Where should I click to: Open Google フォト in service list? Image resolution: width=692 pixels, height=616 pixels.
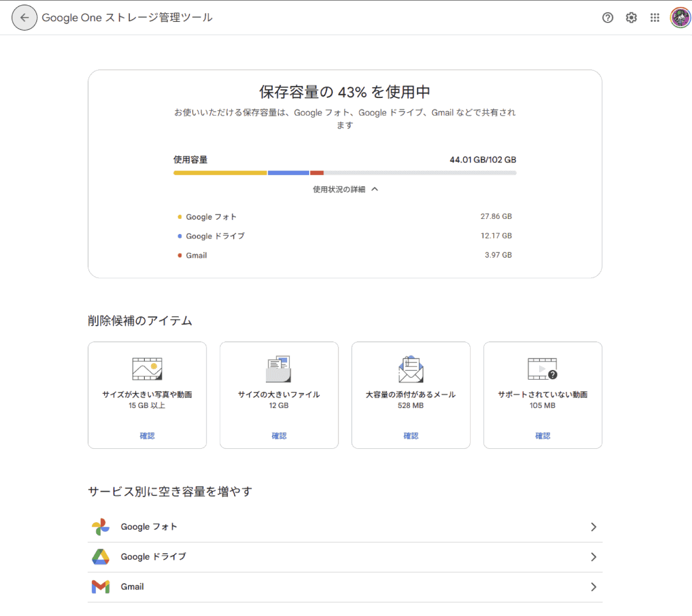click(345, 527)
